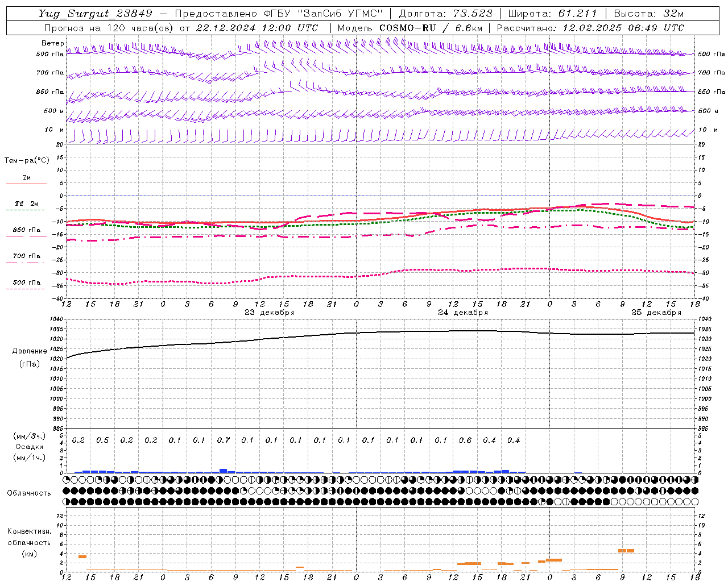Viewport: 728px width, 582px height.
Task: Click the 2м temperature legend entry
Action: pyautogui.click(x=27, y=177)
